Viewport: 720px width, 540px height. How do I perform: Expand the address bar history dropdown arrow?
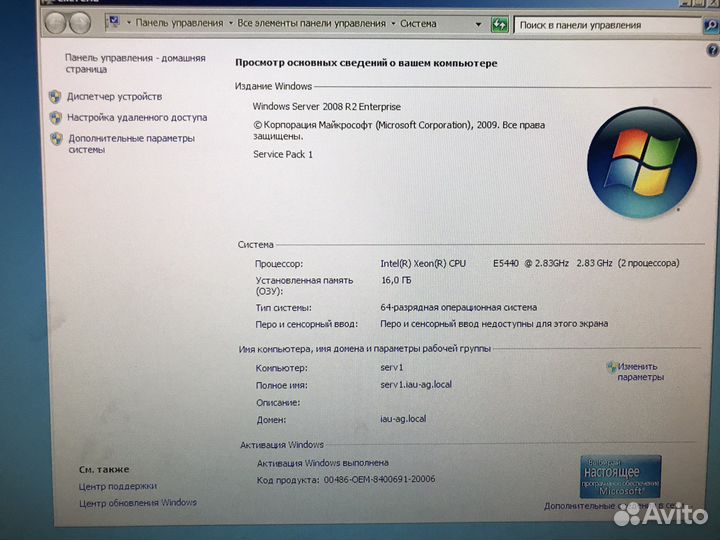(478, 24)
